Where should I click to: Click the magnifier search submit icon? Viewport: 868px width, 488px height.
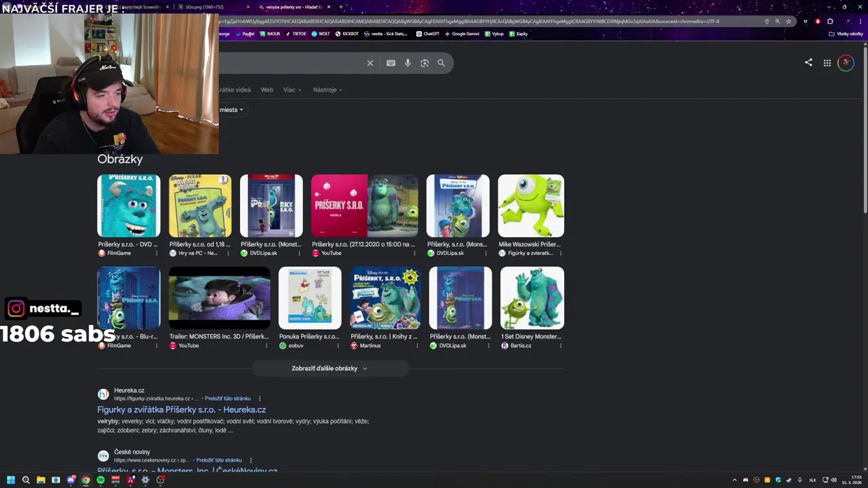pos(441,63)
